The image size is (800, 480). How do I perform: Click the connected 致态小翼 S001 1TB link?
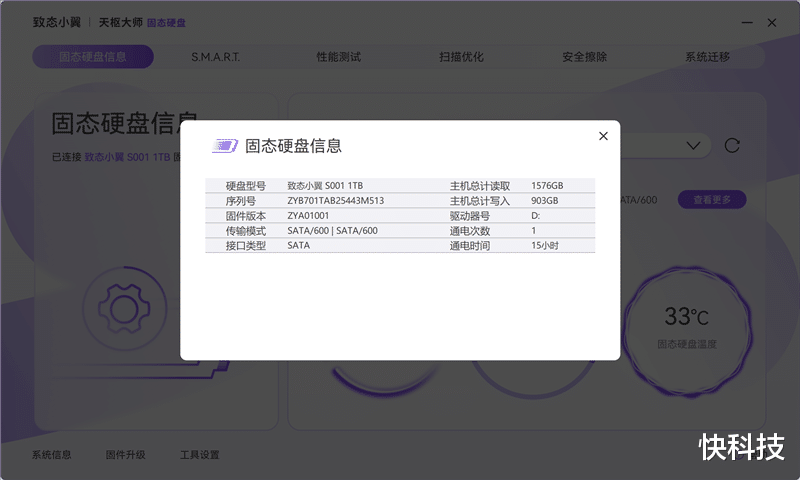pyautogui.click(x=127, y=157)
